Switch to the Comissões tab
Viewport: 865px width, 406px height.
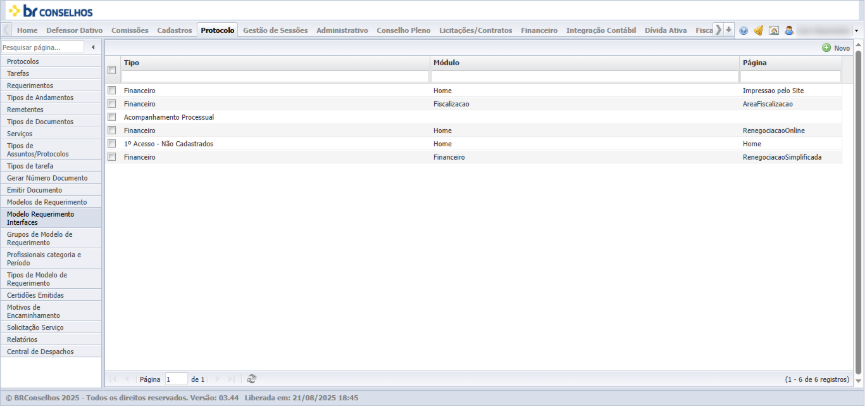[x=130, y=30]
